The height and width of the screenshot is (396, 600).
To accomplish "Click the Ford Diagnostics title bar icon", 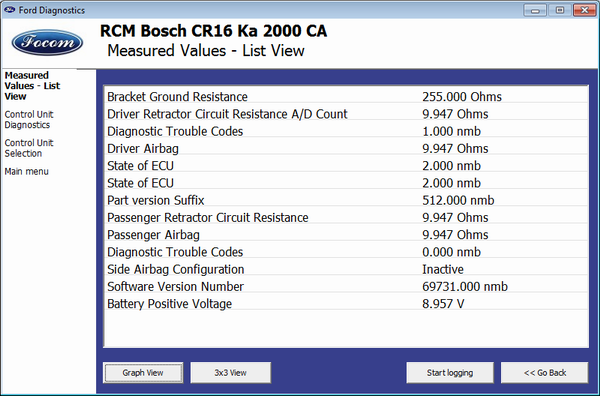I will coord(9,10).
